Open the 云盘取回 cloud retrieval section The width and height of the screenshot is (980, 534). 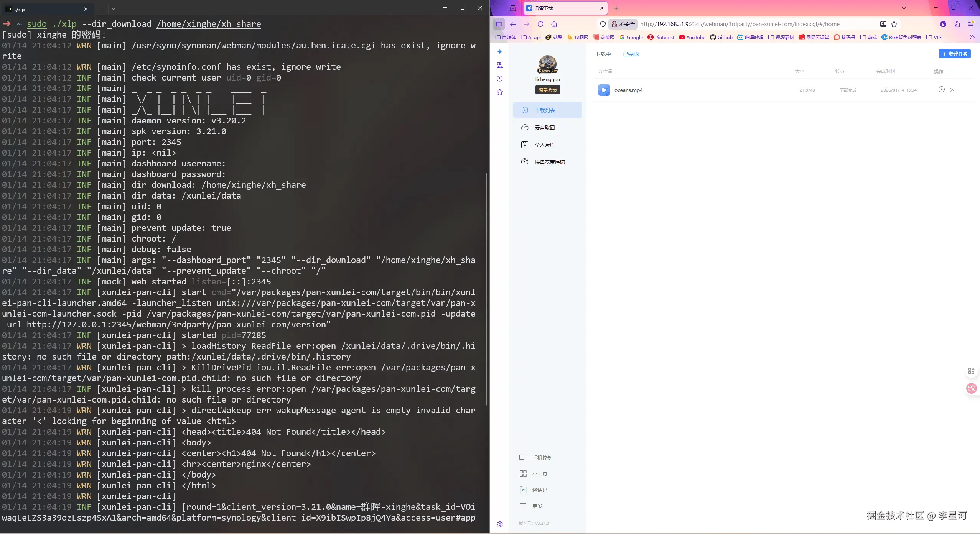[x=544, y=128]
